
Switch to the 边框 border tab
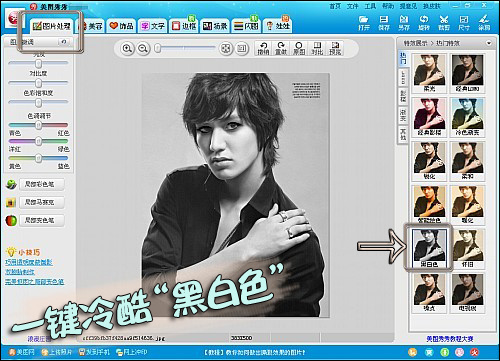pyautogui.click(x=184, y=26)
